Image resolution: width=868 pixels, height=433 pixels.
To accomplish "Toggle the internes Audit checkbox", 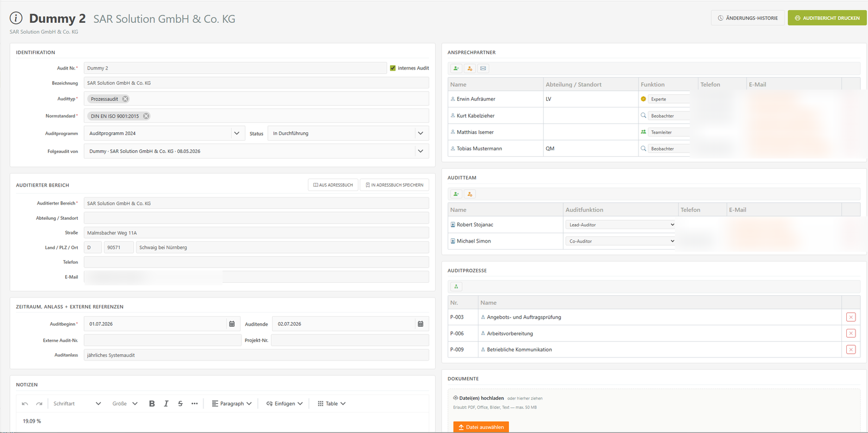I will tap(393, 68).
